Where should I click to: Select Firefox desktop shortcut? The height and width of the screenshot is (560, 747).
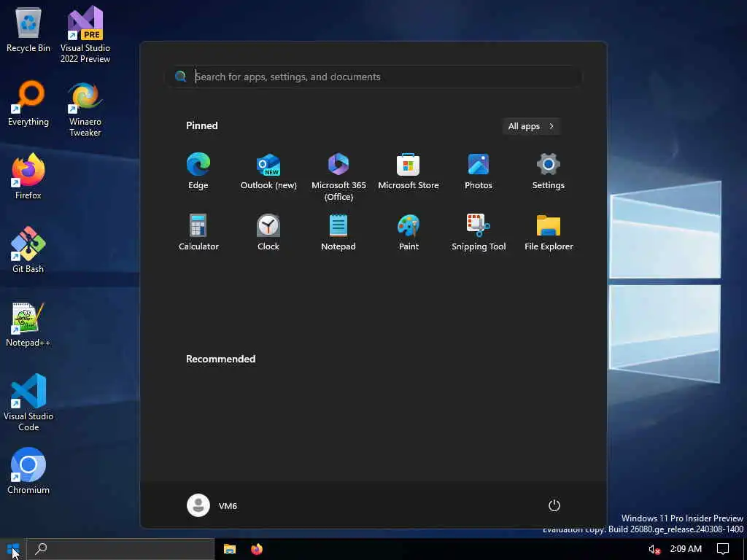click(x=28, y=176)
